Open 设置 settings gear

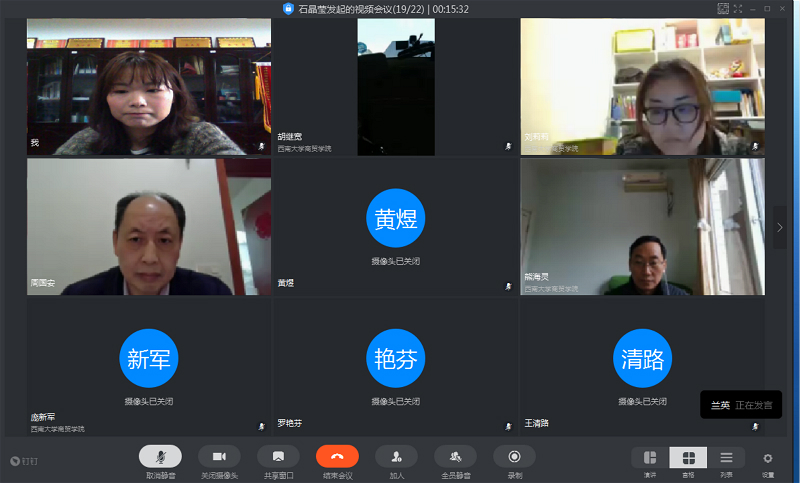(x=768, y=458)
